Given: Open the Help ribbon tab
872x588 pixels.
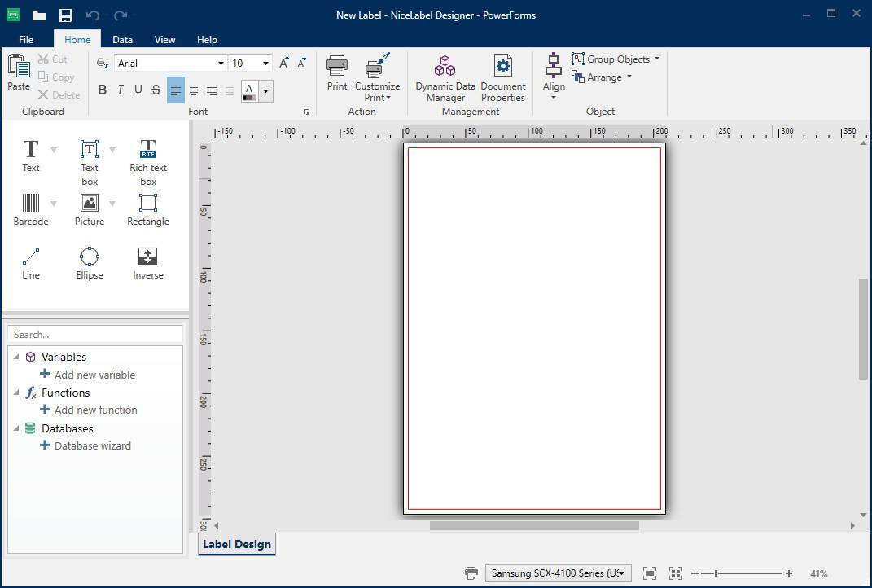Looking at the screenshot, I should point(207,39).
